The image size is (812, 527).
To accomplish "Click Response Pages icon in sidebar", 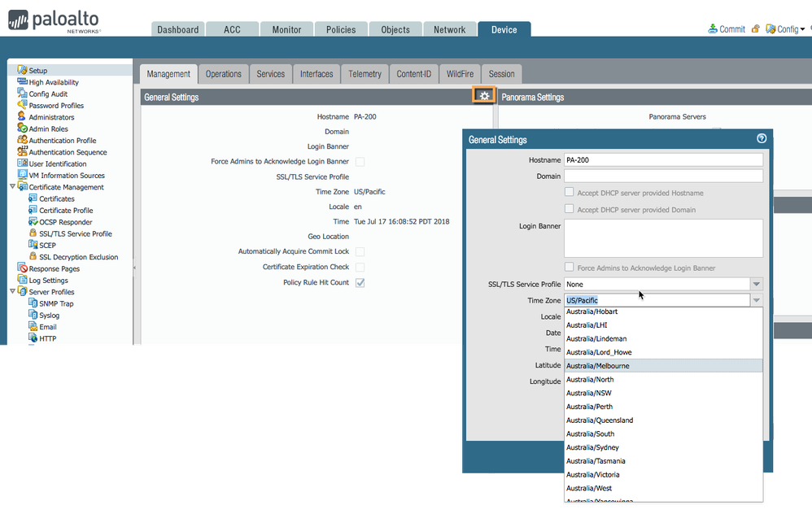I will pos(22,268).
